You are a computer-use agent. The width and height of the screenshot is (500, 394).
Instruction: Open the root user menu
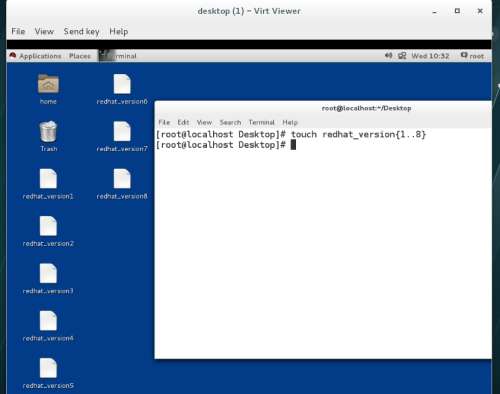pyautogui.click(x=472, y=56)
